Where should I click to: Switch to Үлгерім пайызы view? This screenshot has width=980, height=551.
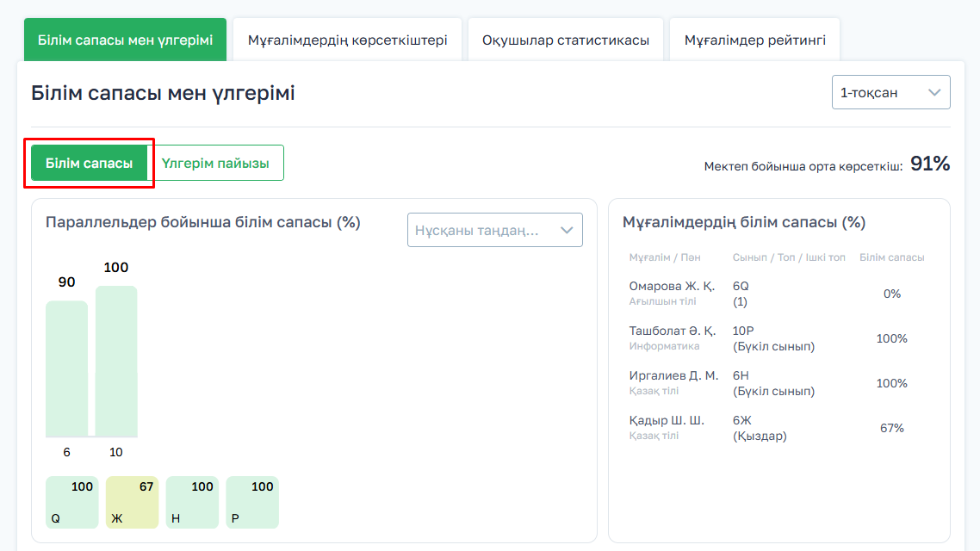(x=215, y=163)
